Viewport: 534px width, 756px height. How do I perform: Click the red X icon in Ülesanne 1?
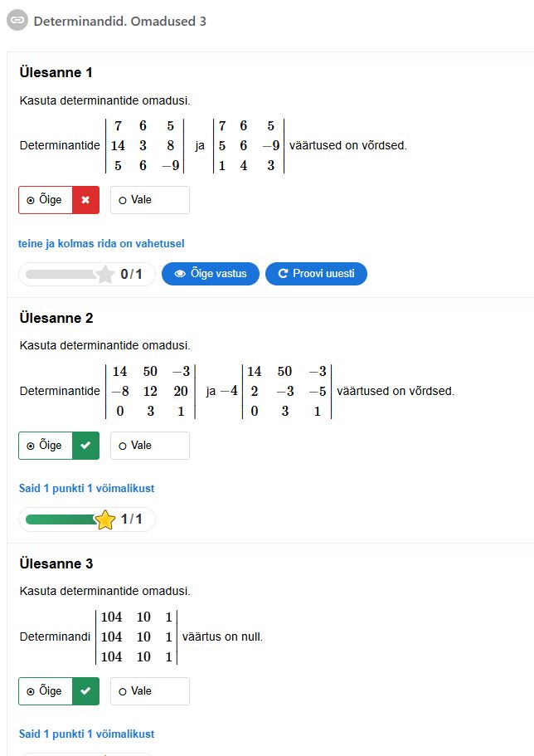point(85,200)
